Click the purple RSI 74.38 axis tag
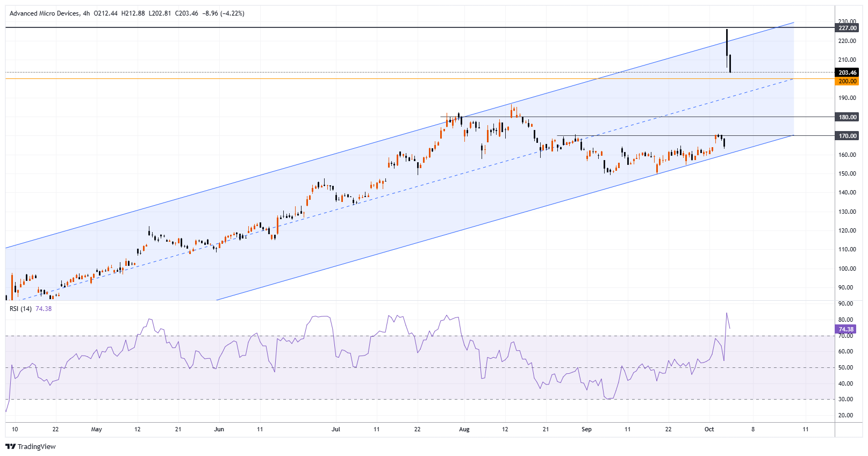Viewport: 868px width, 456px height. pos(846,329)
